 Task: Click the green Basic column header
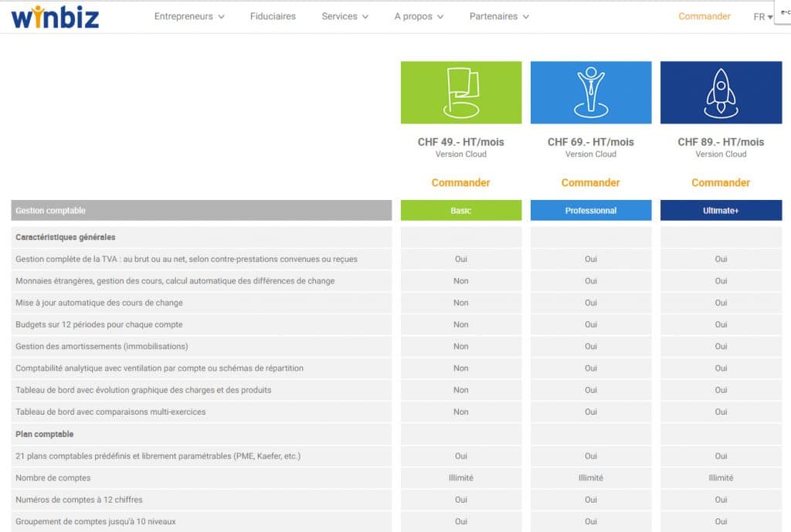coord(461,210)
